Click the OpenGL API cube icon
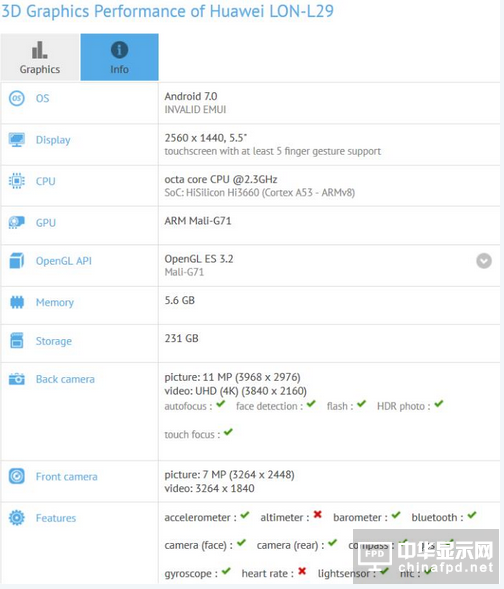 17,261
